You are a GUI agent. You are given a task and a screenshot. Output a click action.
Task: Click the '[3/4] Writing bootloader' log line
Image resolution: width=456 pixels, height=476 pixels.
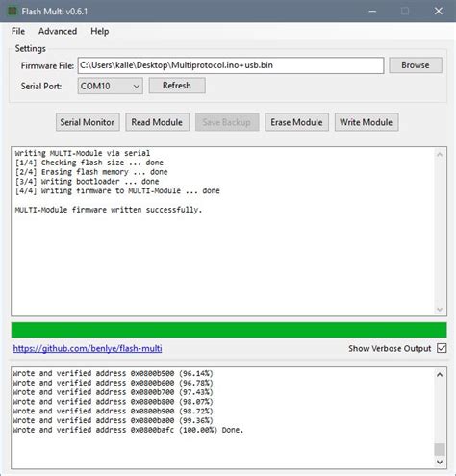(x=87, y=182)
